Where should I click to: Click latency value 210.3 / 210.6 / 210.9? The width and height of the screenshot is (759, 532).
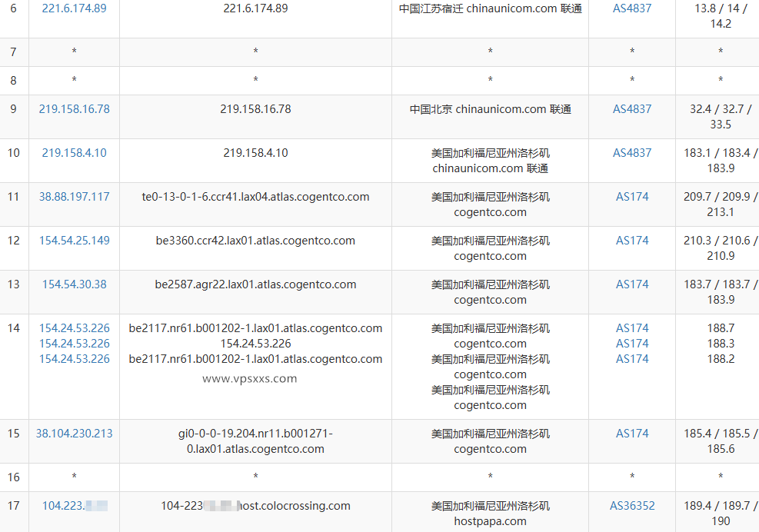coord(721,248)
